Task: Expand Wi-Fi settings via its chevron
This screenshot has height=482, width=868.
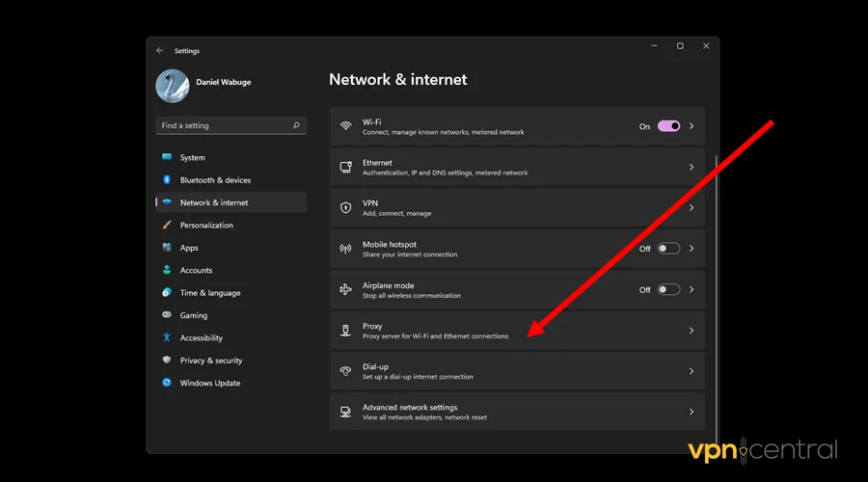Action: (x=692, y=126)
